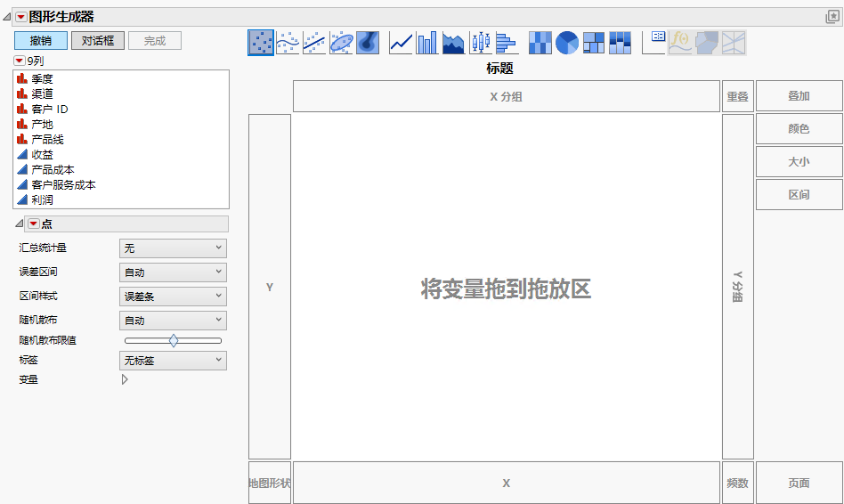Viewport: 844px width, 504px height.
Task: Click the 重叠 drop zone
Action: point(738,96)
